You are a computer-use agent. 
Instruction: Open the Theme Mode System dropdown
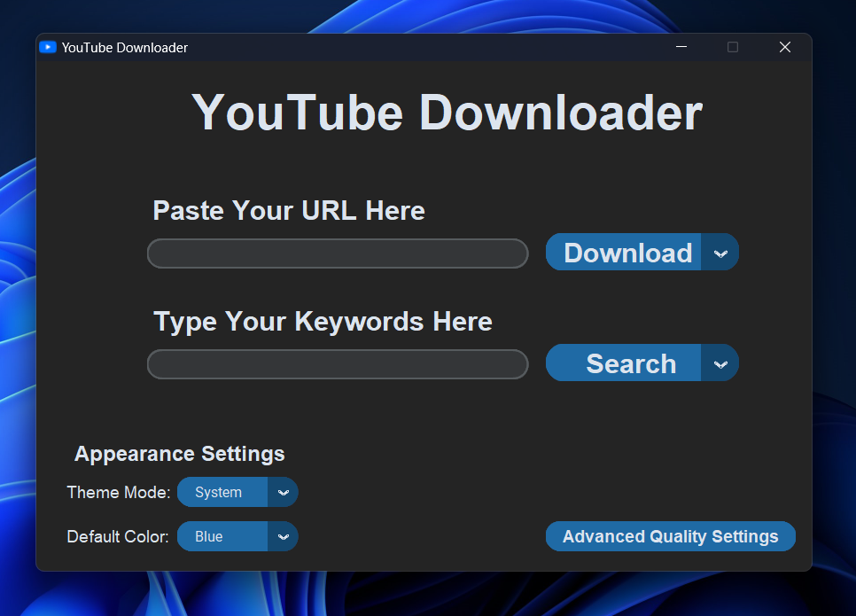point(237,492)
